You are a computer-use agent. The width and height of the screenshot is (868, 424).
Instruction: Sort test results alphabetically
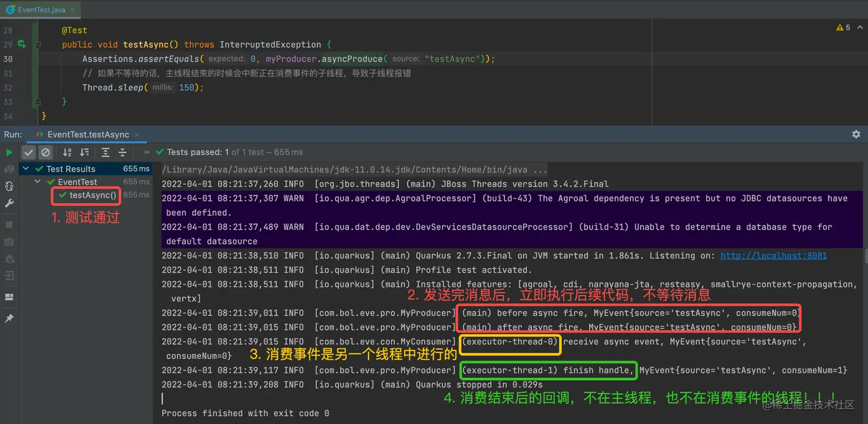(x=67, y=152)
